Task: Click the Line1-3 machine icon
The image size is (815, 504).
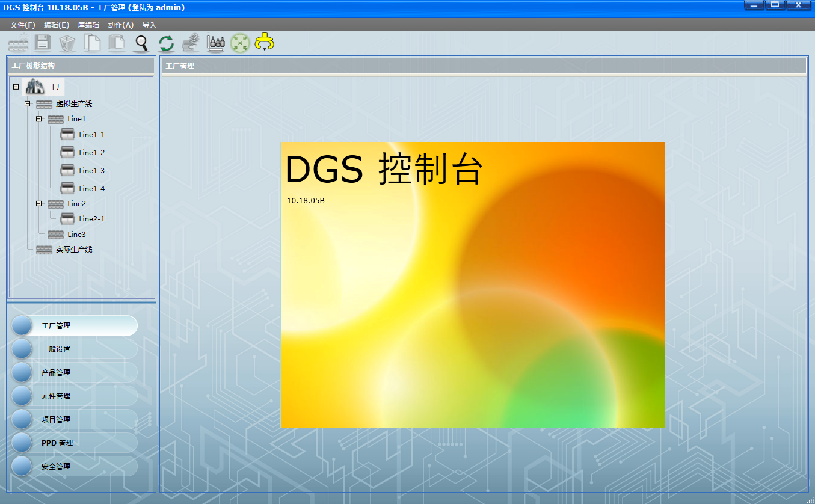Action: [x=67, y=170]
